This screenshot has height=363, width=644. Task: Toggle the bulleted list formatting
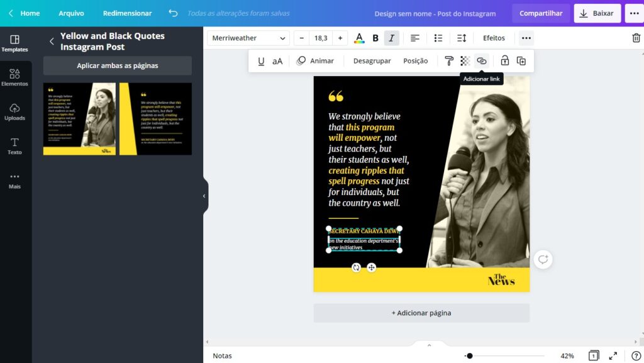(438, 38)
